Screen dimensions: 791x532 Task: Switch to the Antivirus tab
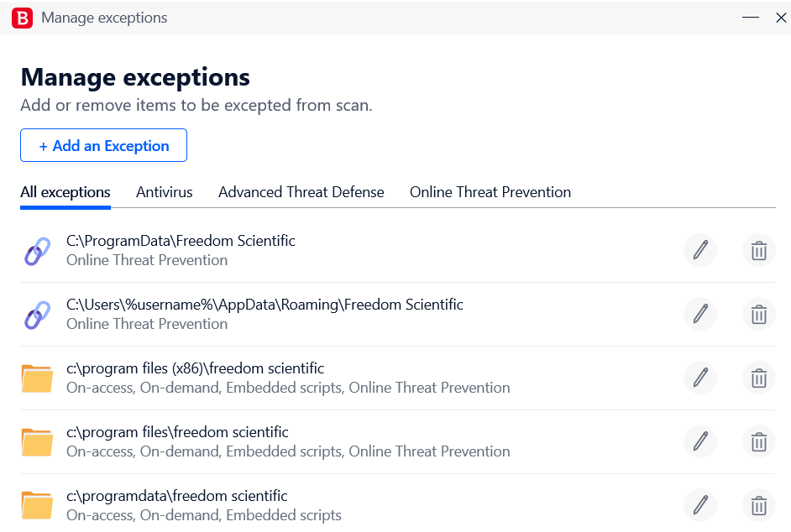[x=165, y=192]
